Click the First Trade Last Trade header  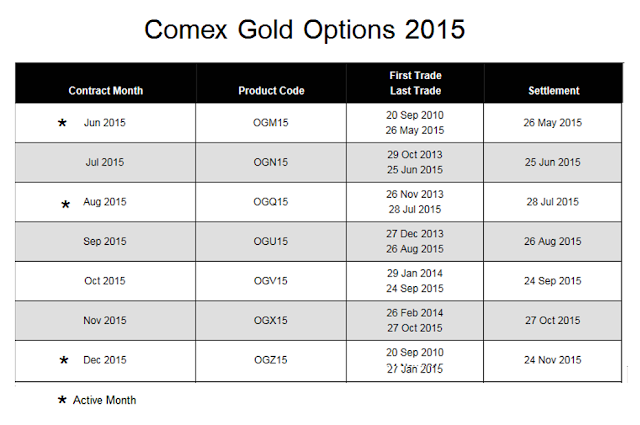pyautogui.click(x=415, y=83)
